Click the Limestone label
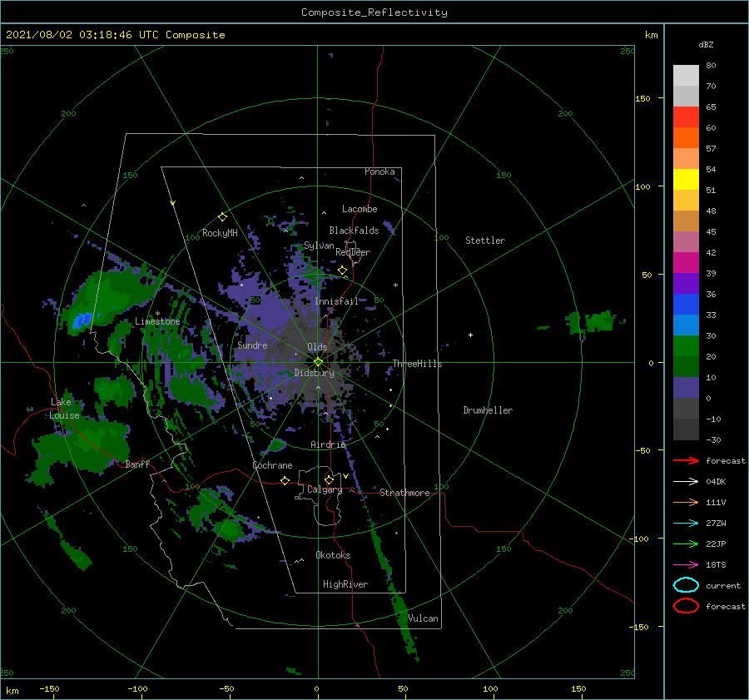Screen dimensions: 749x700 157,321
